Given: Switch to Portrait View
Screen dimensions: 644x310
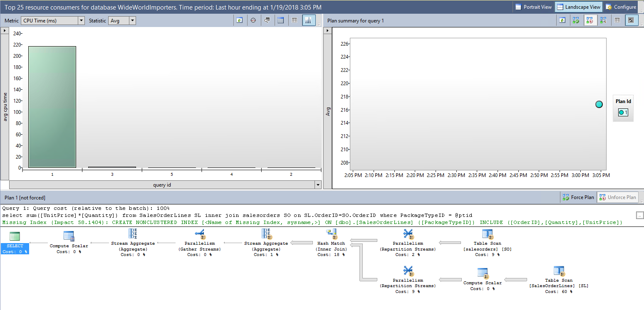Looking at the screenshot, I should click(x=534, y=7).
